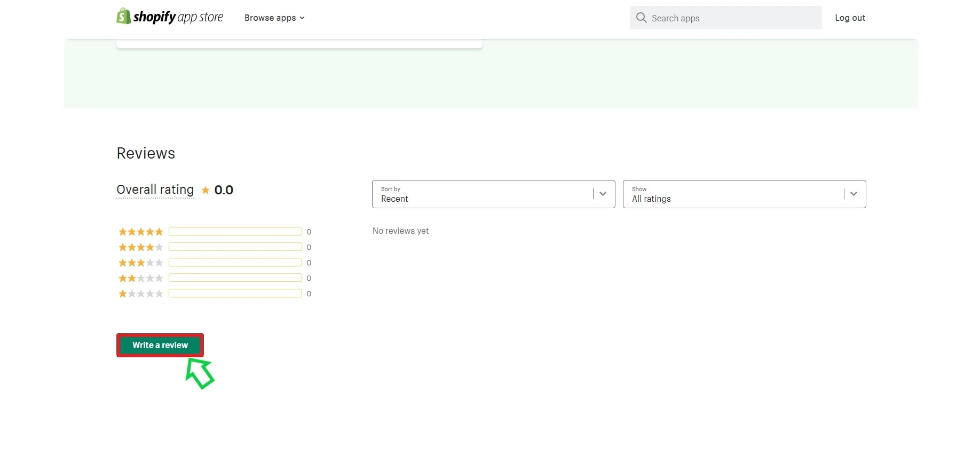Select the two-star rating row stars
This screenshot has height=456, width=980.
[x=140, y=278]
